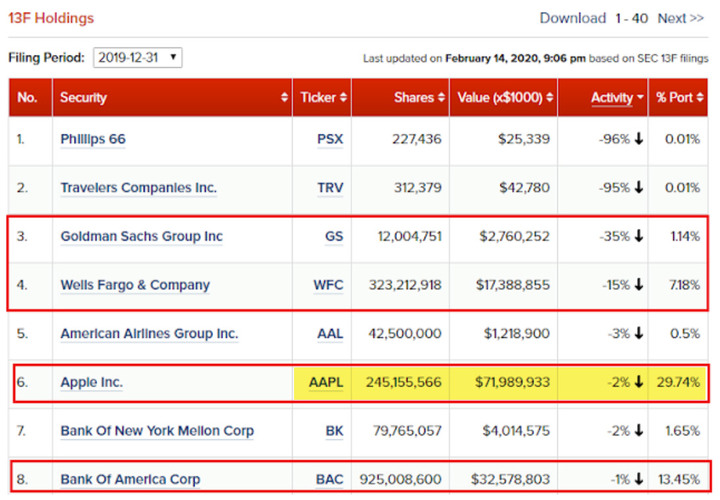The height and width of the screenshot is (500, 720).
Task: Click the -3% activity cell
Action: (625, 334)
